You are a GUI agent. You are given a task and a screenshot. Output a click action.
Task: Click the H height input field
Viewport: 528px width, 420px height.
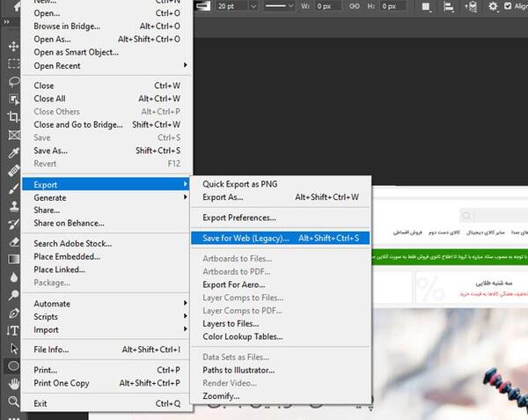click(392, 6)
